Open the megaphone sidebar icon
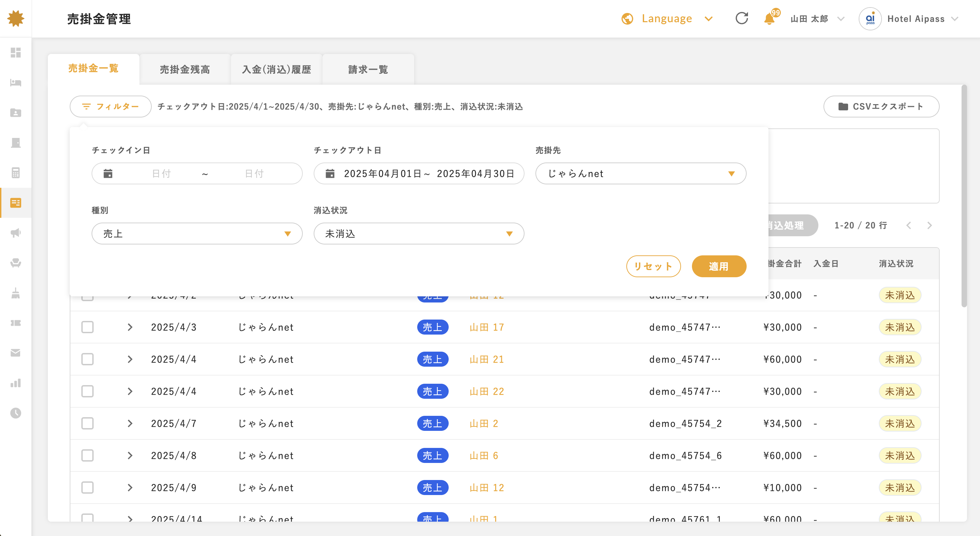The width and height of the screenshot is (980, 536). click(16, 232)
